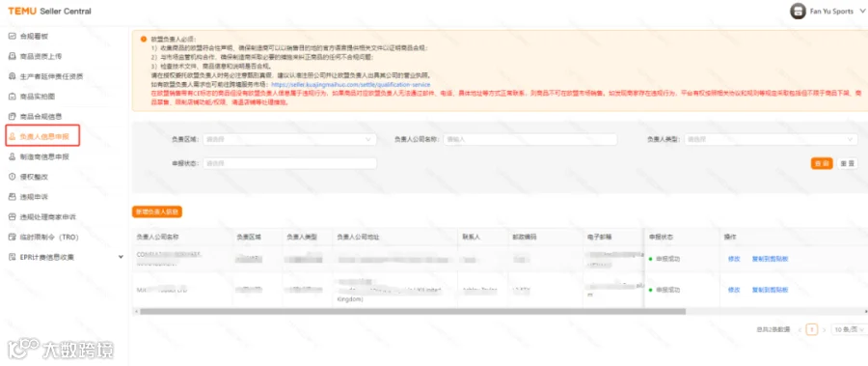Go to the previous page arrow

pyautogui.click(x=800, y=329)
